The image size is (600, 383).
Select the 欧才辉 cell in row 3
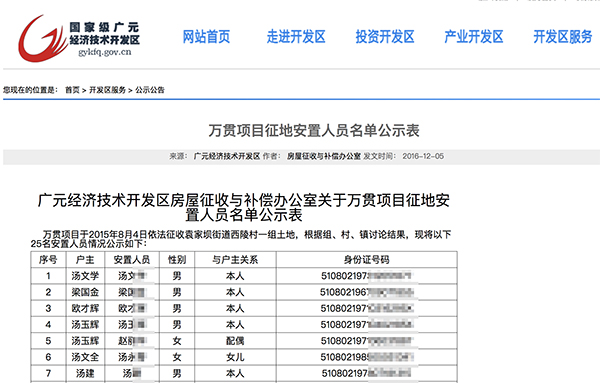tap(85, 308)
